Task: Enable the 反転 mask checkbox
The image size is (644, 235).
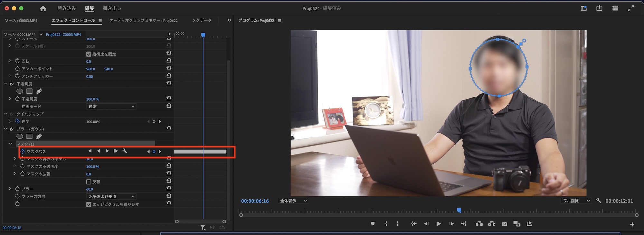Action: pyautogui.click(x=89, y=182)
